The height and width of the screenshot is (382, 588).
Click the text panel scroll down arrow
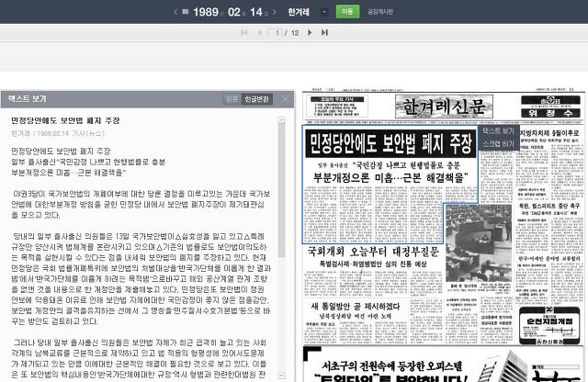coord(282,376)
